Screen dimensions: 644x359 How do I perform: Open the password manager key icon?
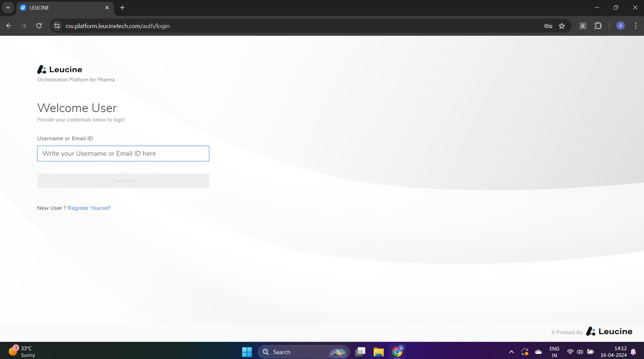[x=548, y=26]
